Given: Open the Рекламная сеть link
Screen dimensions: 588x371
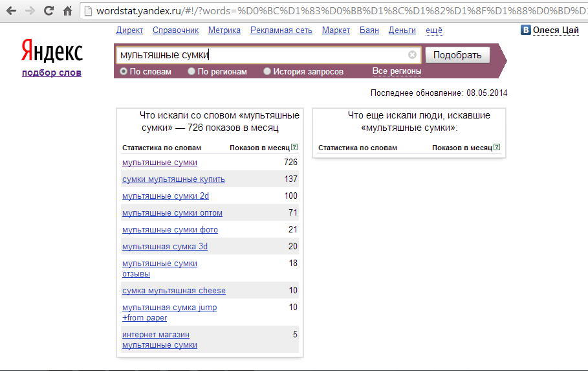Looking at the screenshot, I should pyautogui.click(x=281, y=30).
